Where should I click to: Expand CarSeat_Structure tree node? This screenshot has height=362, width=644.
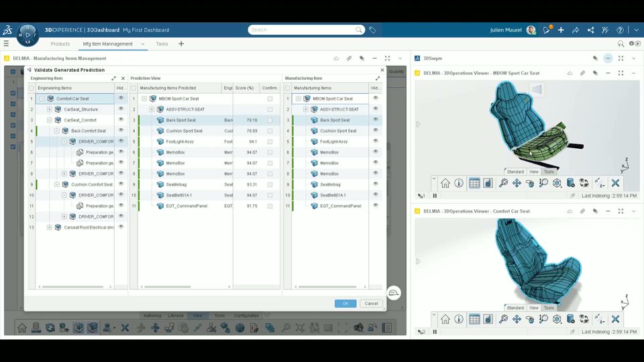49,109
